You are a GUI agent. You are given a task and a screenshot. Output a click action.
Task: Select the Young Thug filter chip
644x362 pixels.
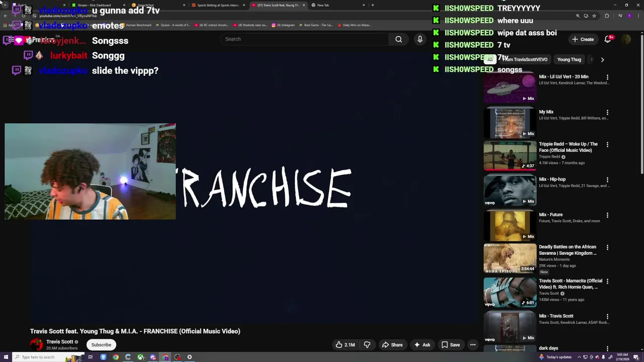pyautogui.click(x=569, y=59)
